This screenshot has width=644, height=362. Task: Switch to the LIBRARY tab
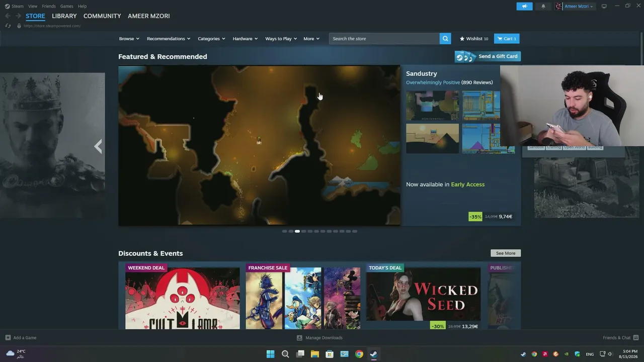point(64,16)
